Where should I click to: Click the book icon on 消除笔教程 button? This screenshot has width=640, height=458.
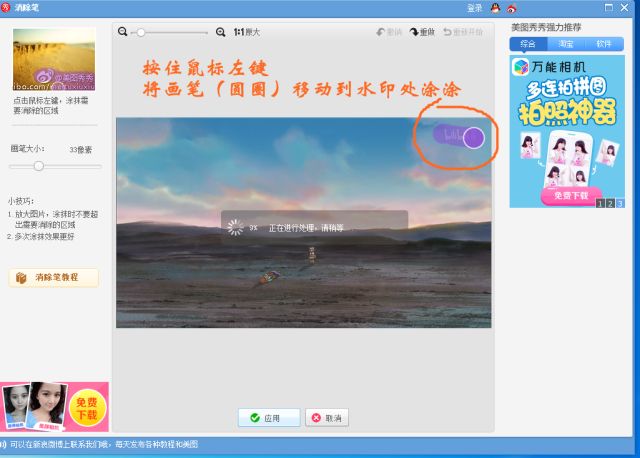(21, 278)
